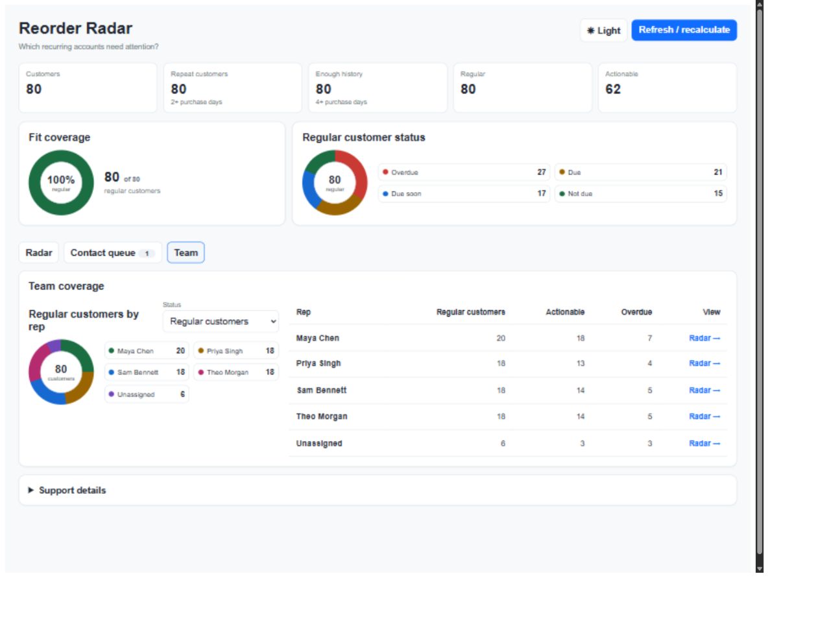Select Maya Chen legend chip
The width and height of the screenshot is (840, 630).
click(147, 351)
